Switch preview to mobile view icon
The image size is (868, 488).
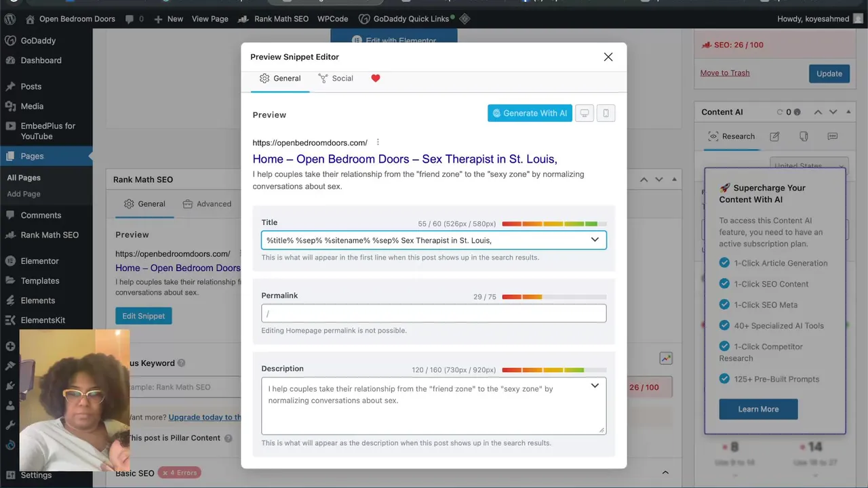coord(606,113)
